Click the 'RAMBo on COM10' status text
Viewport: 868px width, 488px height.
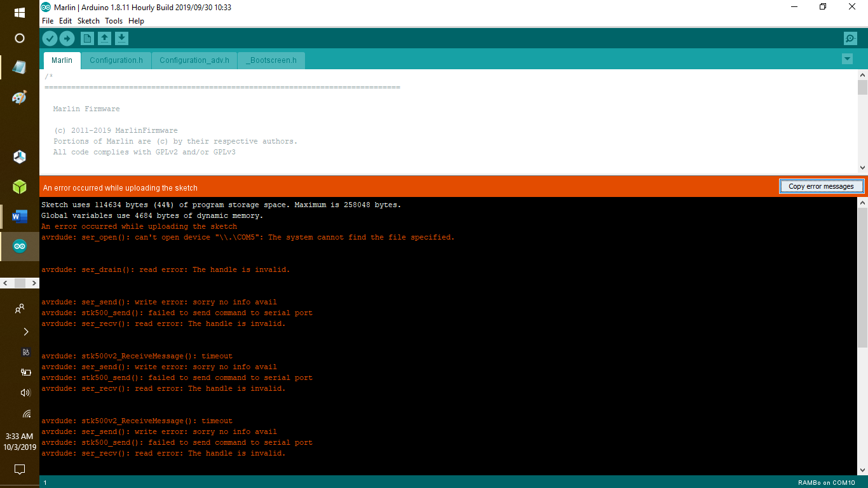827,483
